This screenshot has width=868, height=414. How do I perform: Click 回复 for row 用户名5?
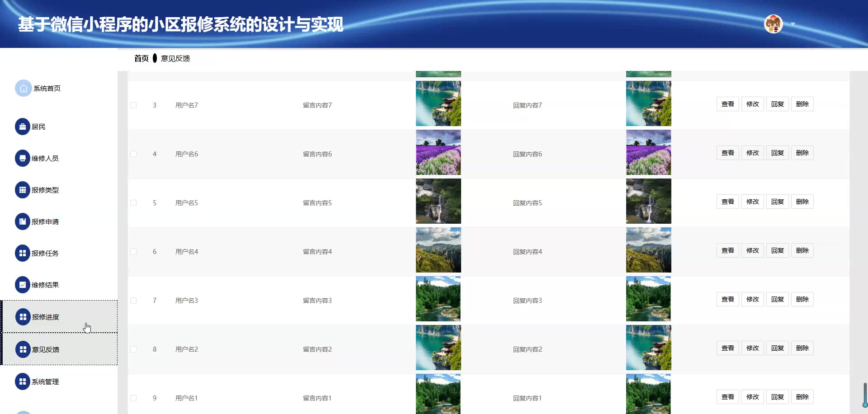(778, 202)
